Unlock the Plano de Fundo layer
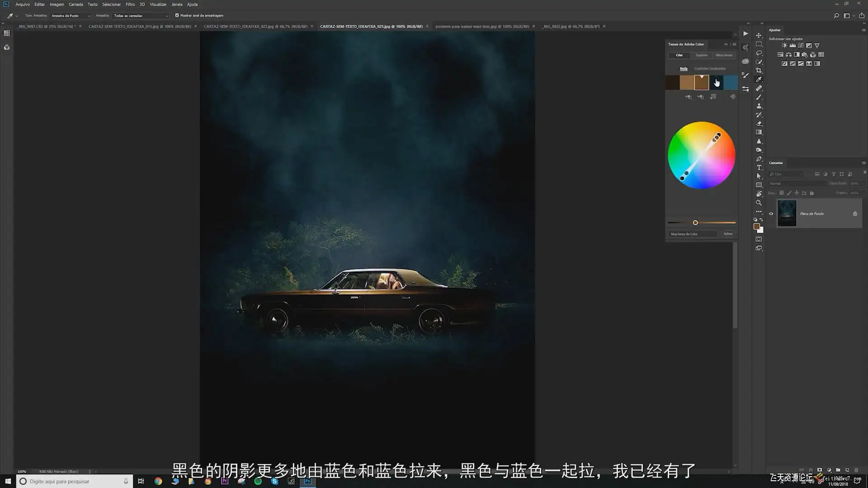 coord(855,214)
